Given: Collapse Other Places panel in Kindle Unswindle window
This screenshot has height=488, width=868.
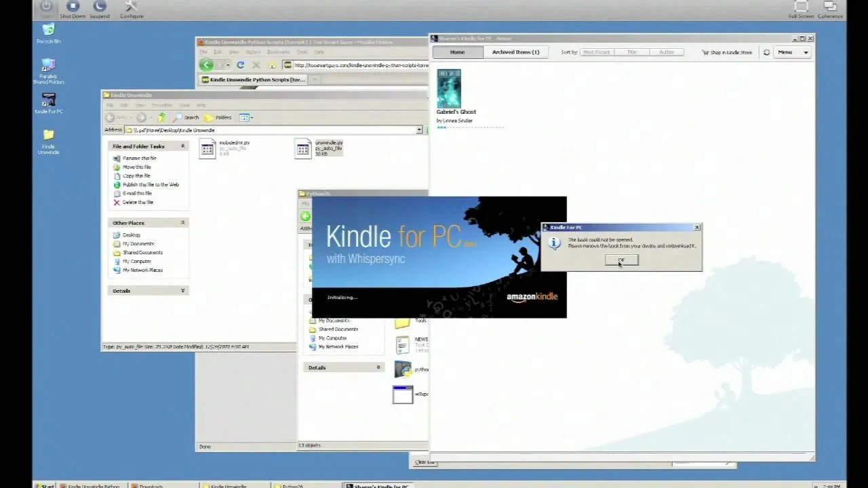Looking at the screenshot, I should 182,222.
